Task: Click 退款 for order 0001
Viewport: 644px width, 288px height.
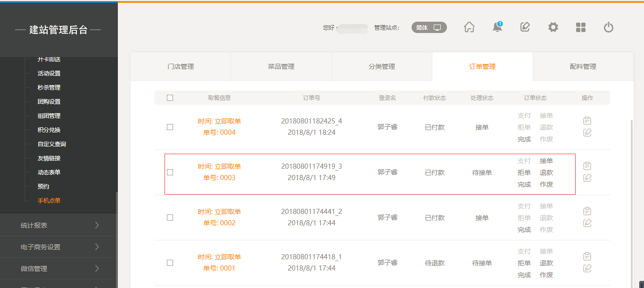Action: coord(546,263)
